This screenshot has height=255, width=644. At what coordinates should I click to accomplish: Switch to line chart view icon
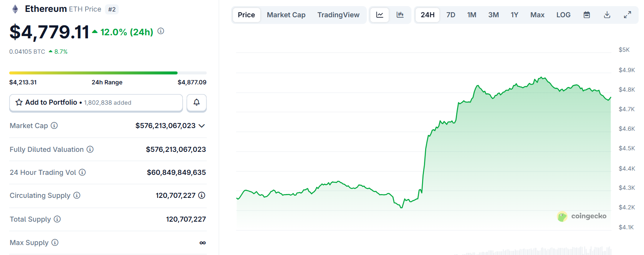[380, 15]
